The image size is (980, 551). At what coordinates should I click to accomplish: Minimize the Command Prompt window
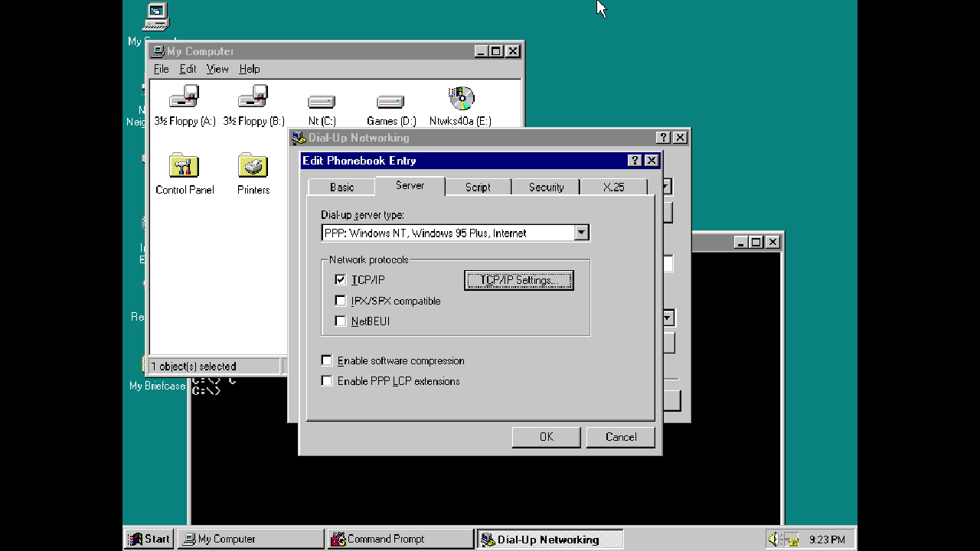coord(741,242)
